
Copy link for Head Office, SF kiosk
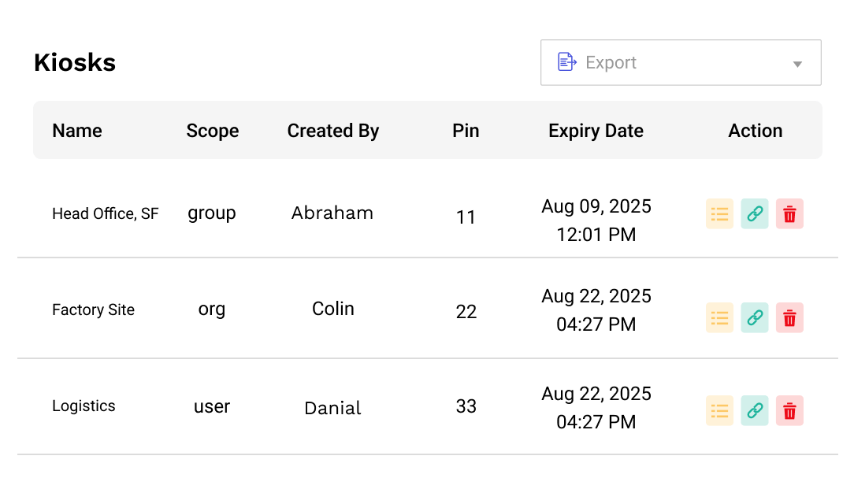[x=754, y=214]
